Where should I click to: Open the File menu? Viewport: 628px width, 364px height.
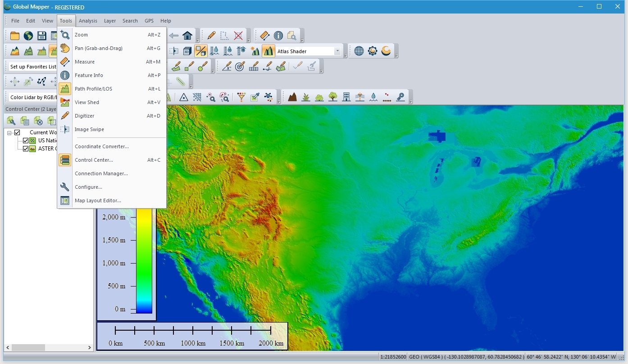tap(15, 21)
